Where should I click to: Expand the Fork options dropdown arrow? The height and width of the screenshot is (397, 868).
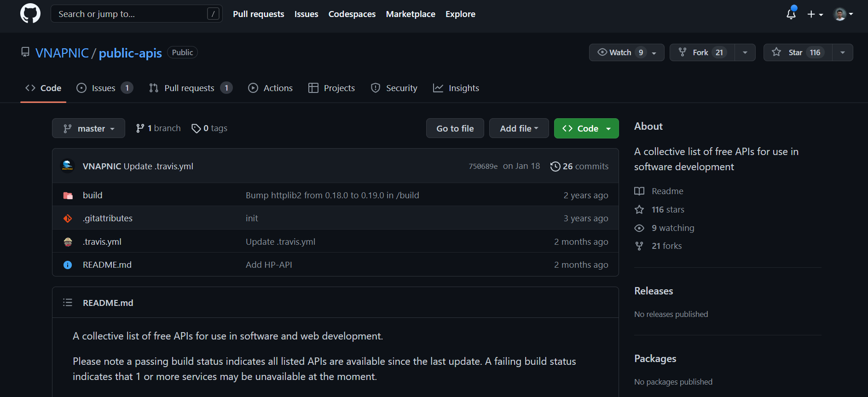(x=745, y=52)
